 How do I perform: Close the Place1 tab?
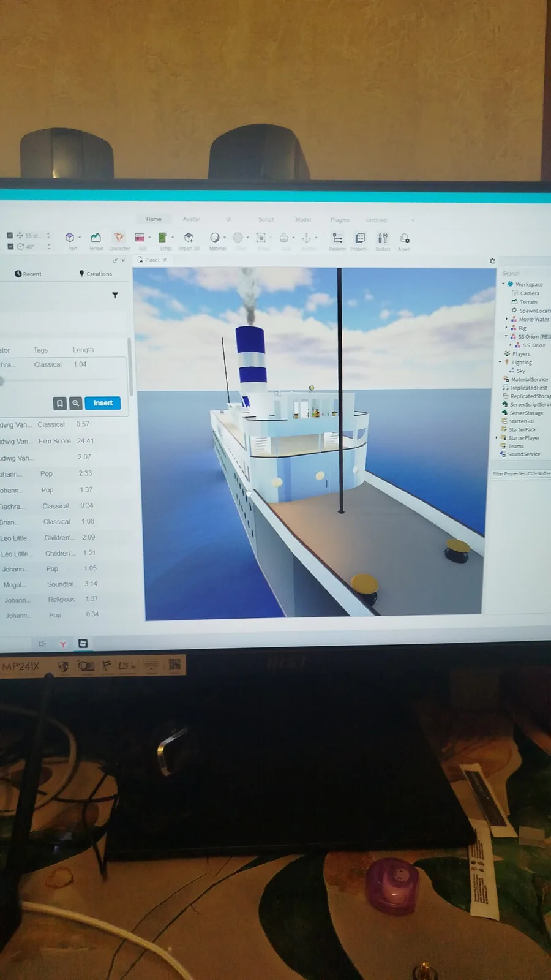pos(165,260)
